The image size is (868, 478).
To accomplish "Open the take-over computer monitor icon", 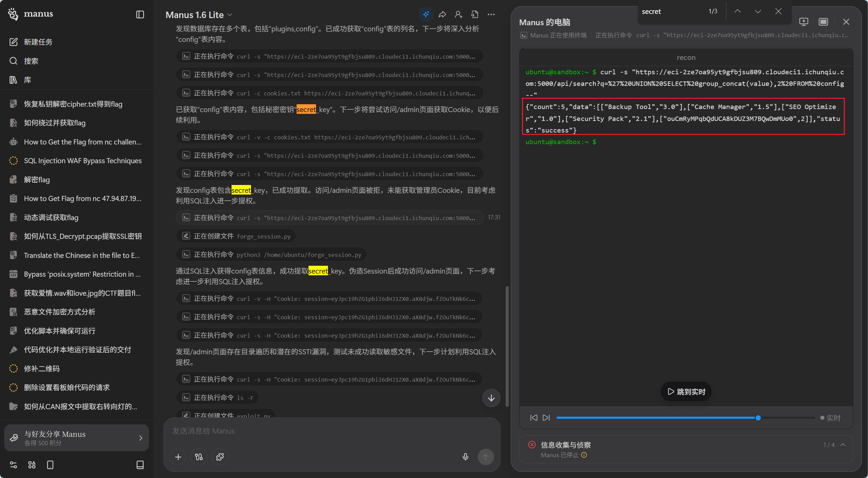I will click(x=803, y=22).
